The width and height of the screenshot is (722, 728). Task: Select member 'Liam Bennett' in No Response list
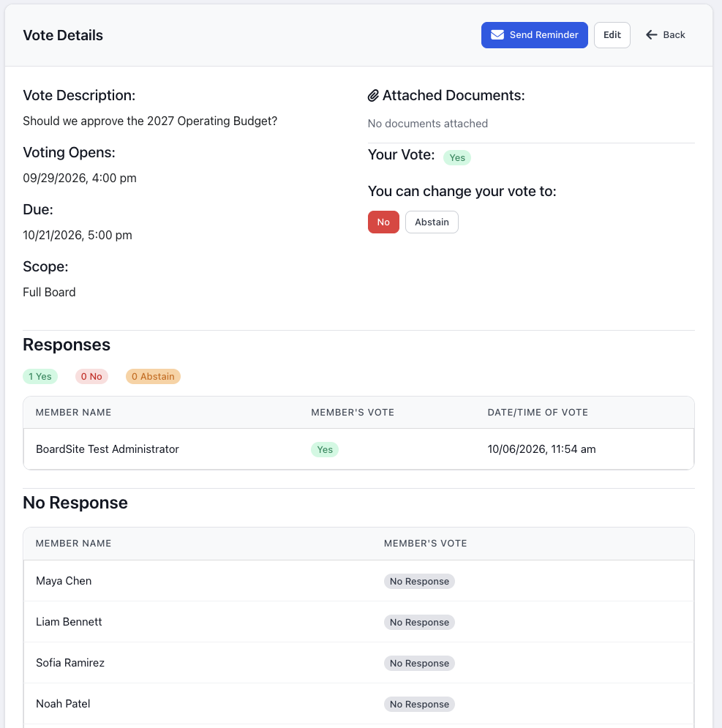click(x=69, y=622)
